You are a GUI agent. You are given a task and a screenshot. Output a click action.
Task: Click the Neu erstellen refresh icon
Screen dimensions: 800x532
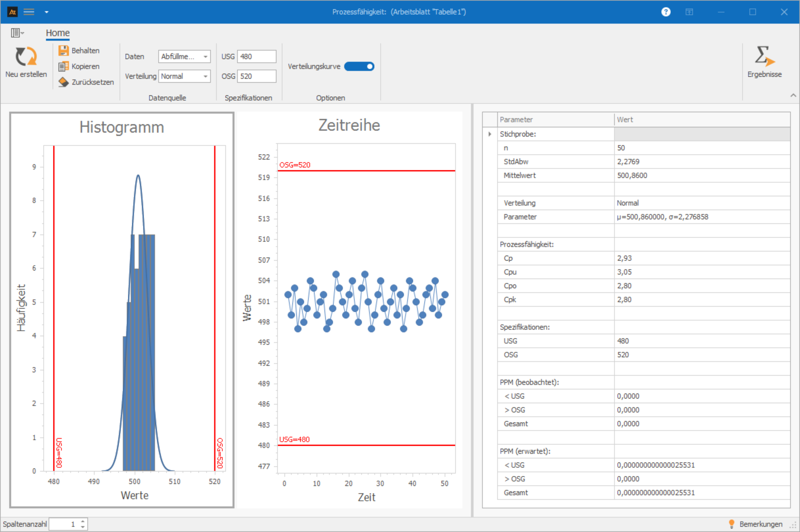(x=26, y=56)
